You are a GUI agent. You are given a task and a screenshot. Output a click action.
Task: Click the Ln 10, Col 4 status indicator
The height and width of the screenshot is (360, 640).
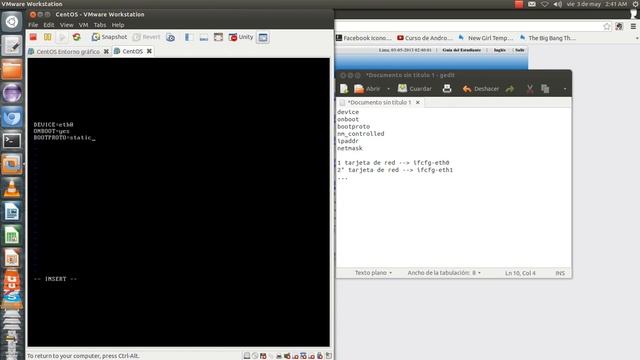pos(520,273)
